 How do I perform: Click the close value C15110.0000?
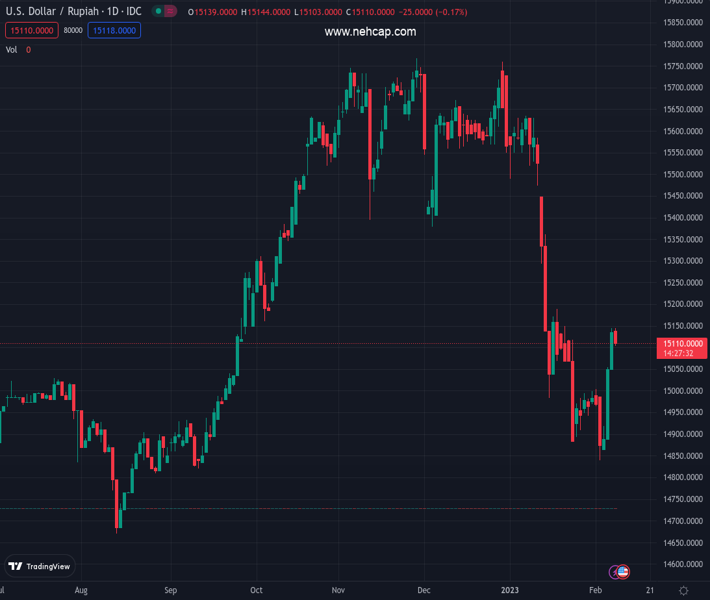[x=370, y=12]
